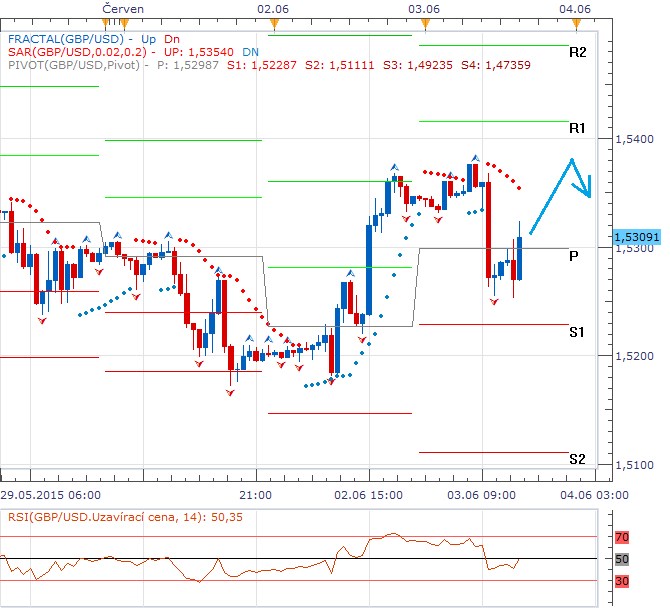Screen dimensions: 670x608
Task: Click the RSI 50 midline level tag
Action: pyautogui.click(x=620, y=559)
